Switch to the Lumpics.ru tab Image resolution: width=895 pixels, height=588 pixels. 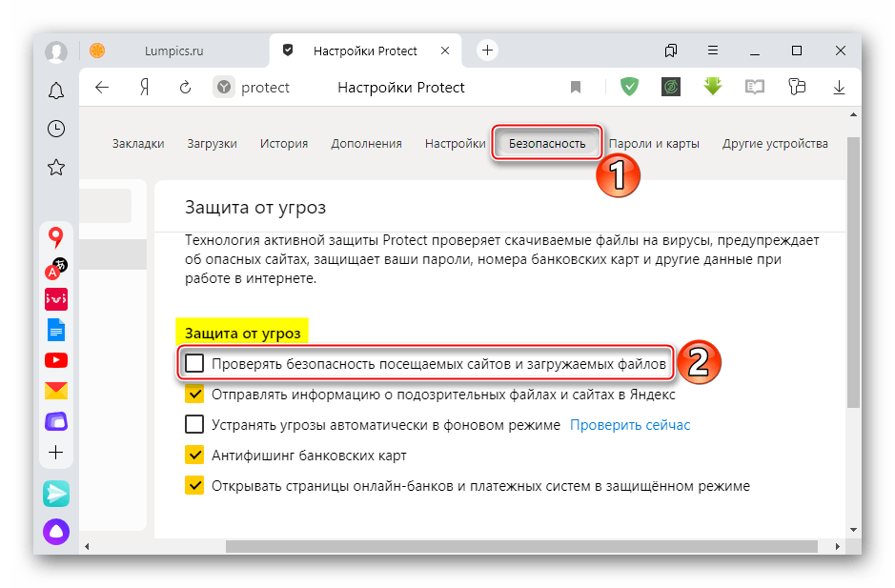click(x=174, y=51)
